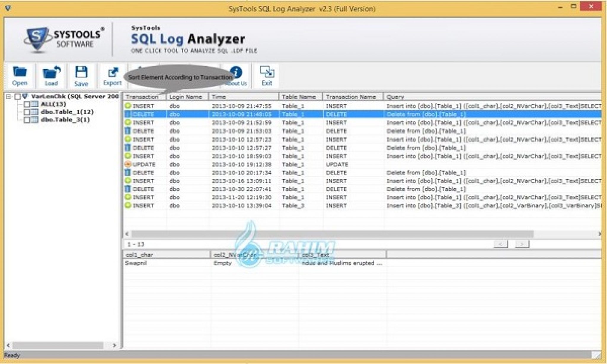Go to previous page of records

[501, 244]
